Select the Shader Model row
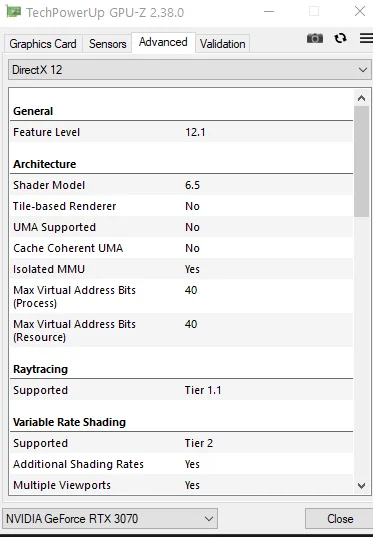 point(182,185)
